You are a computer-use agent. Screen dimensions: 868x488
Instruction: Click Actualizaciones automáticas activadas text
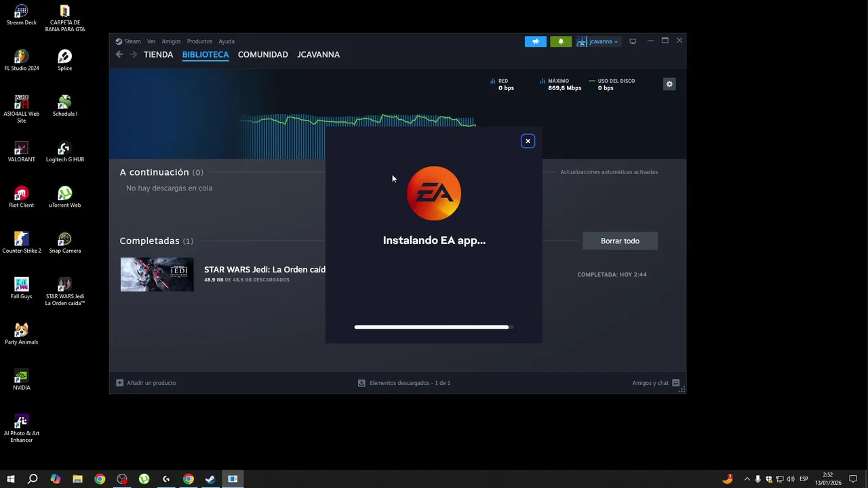609,172
